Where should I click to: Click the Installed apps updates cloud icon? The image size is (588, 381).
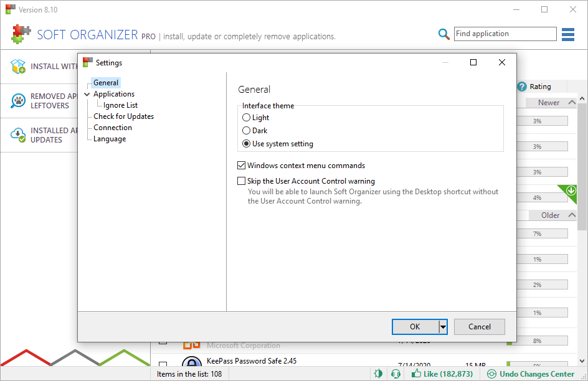18,135
